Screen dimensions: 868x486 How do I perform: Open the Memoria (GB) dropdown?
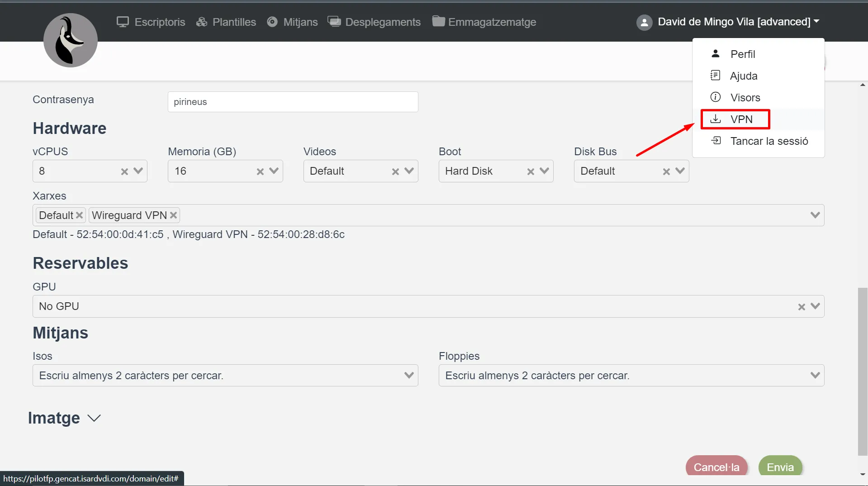pyautogui.click(x=274, y=171)
